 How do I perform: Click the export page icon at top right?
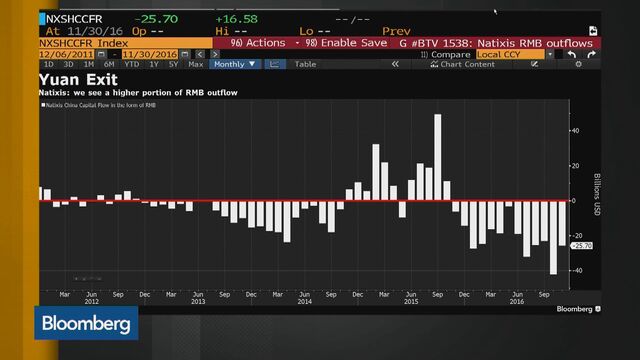click(593, 31)
